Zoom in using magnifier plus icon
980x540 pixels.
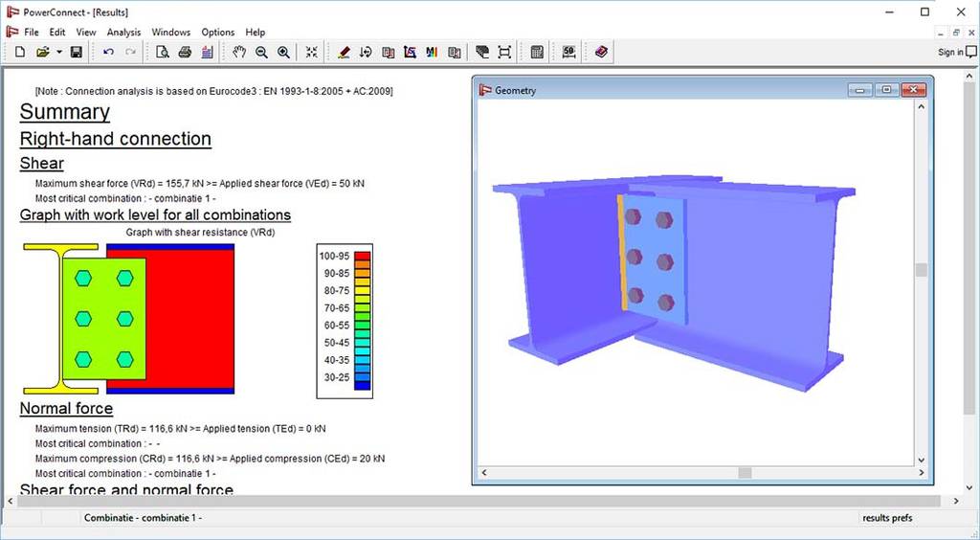point(283,52)
